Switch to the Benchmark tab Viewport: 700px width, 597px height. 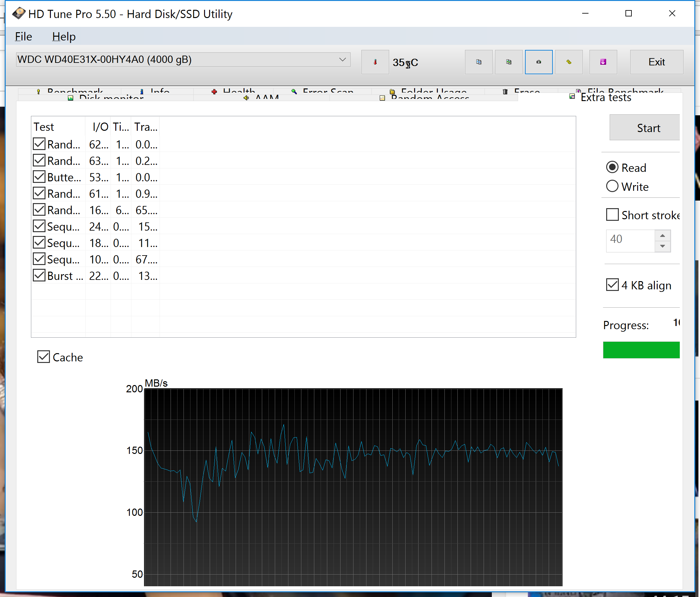click(x=70, y=91)
